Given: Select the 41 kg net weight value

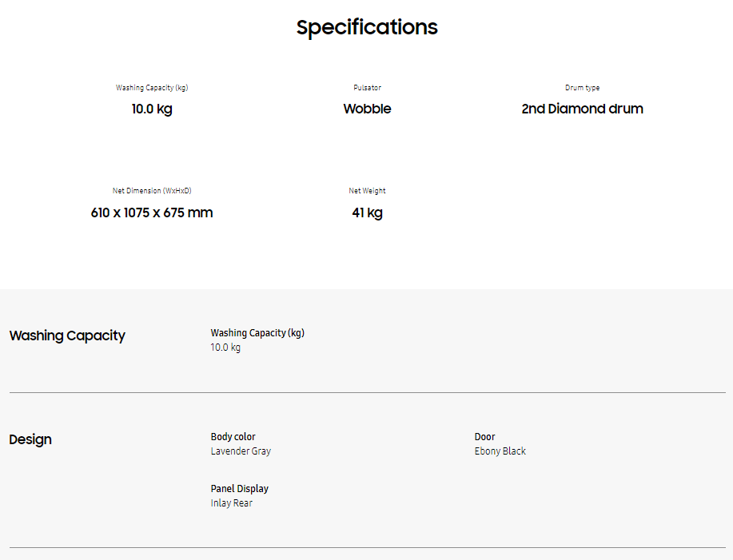Looking at the screenshot, I should click(x=367, y=212).
